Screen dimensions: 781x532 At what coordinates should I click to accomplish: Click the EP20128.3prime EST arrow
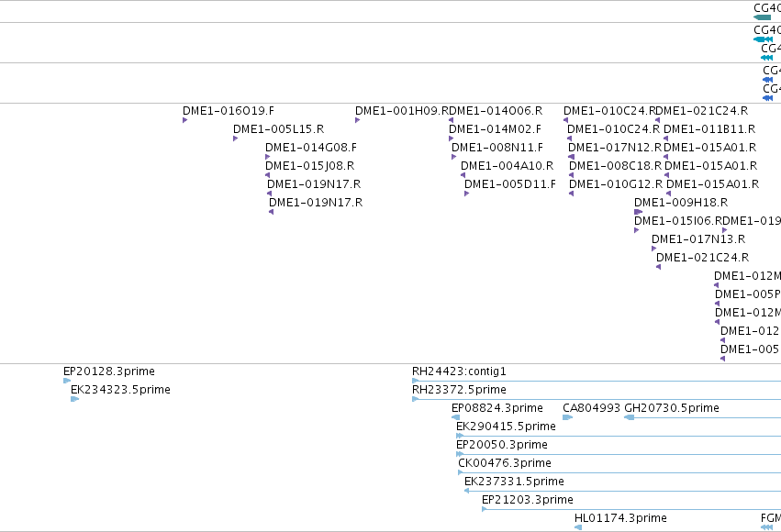[x=67, y=381]
